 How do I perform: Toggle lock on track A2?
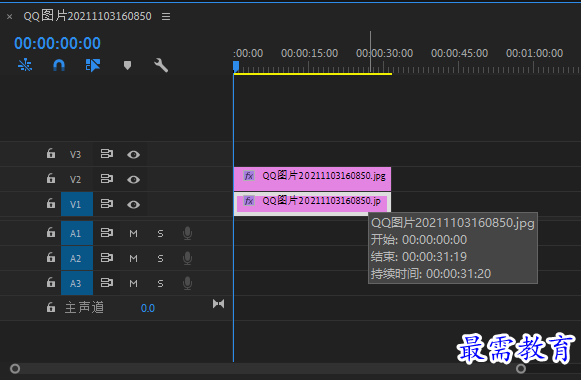51,257
